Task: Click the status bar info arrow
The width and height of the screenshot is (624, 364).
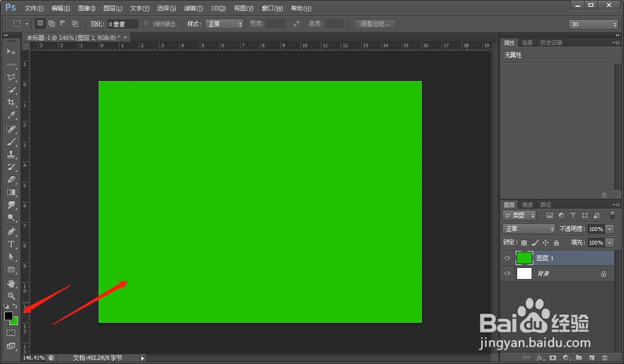Action: (x=142, y=358)
